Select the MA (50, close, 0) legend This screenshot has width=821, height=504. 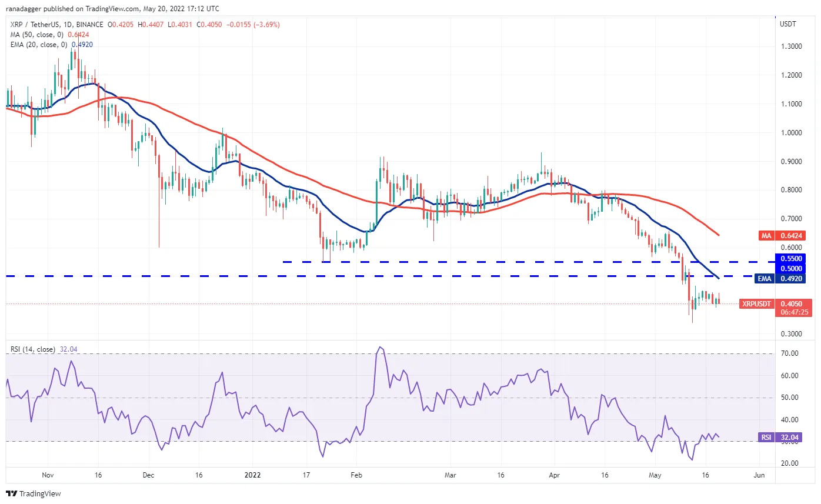(37, 35)
